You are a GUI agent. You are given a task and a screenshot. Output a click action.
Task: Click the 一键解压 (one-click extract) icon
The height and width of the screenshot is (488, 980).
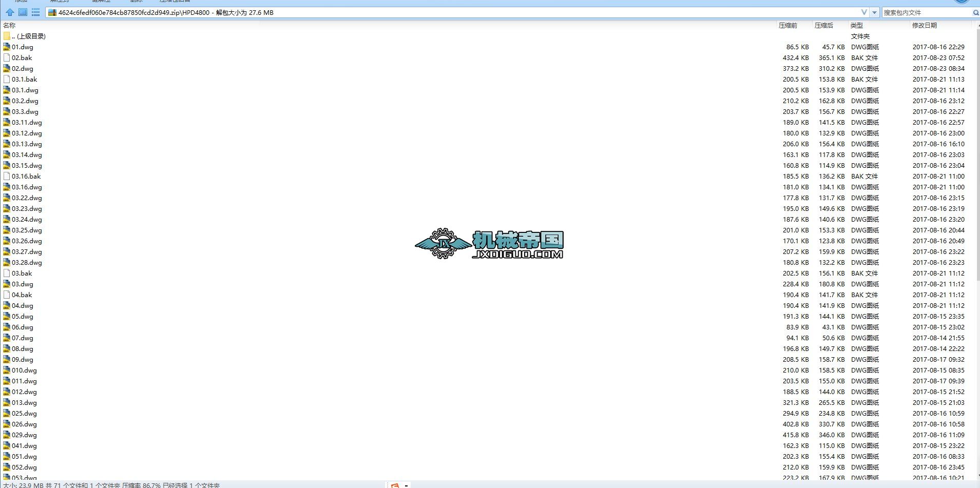(102, 2)
